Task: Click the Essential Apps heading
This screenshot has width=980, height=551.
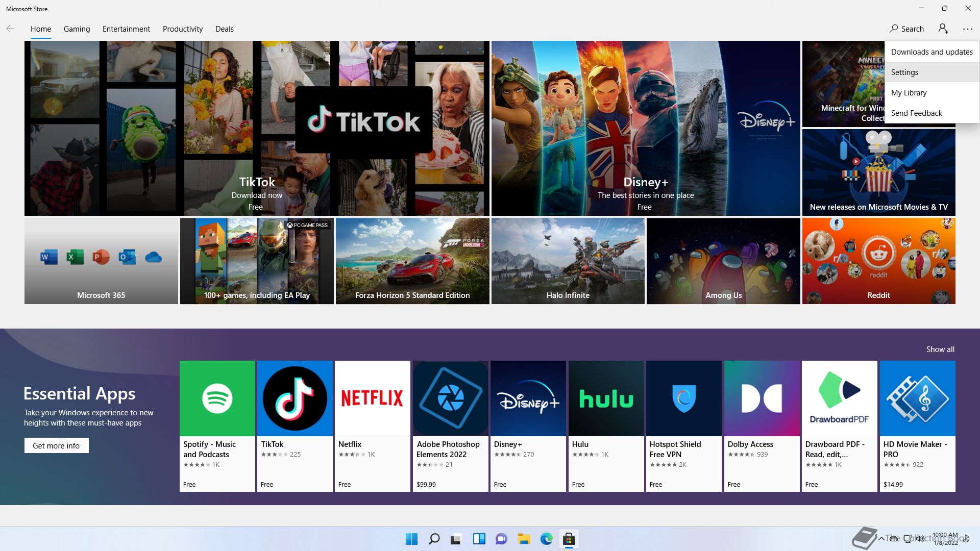Action: [x=80, y=393]
